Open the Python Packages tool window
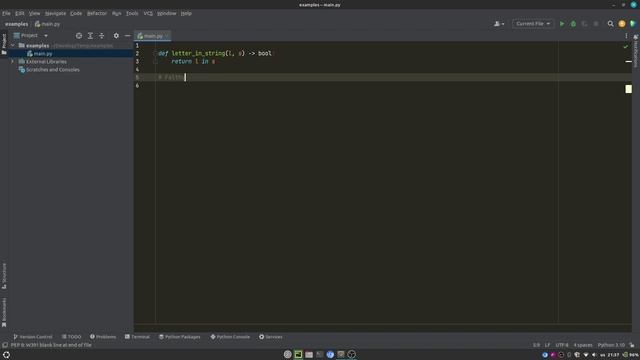Image resolution: width=640 pixels, height=360 pixels. pyautogui.click(x=180, y=337)
